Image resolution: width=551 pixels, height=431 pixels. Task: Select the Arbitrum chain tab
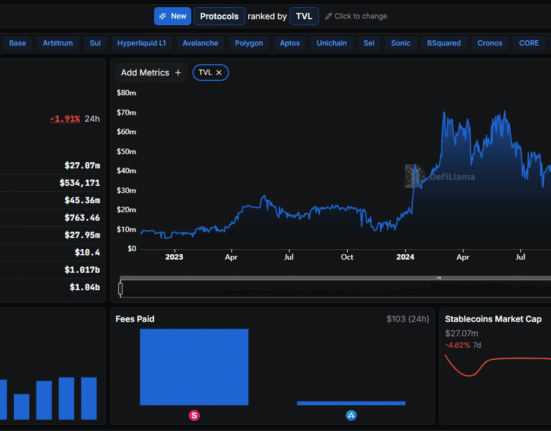pos(58,43)
